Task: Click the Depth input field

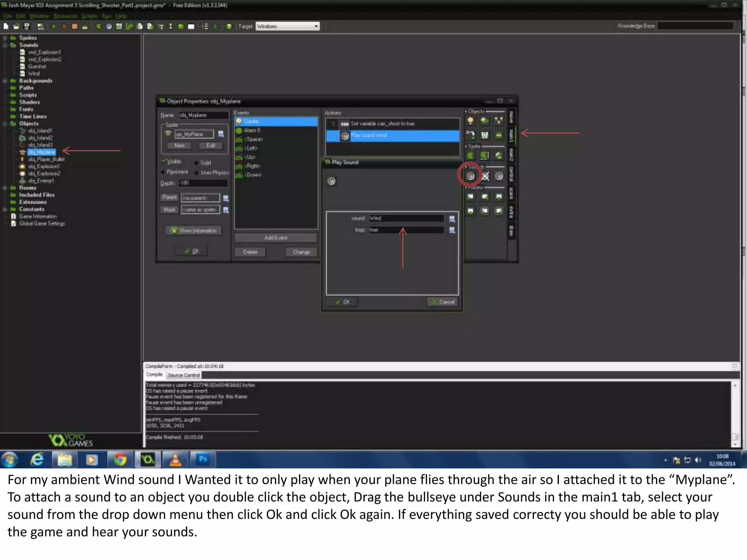Action: pos(203,183)
